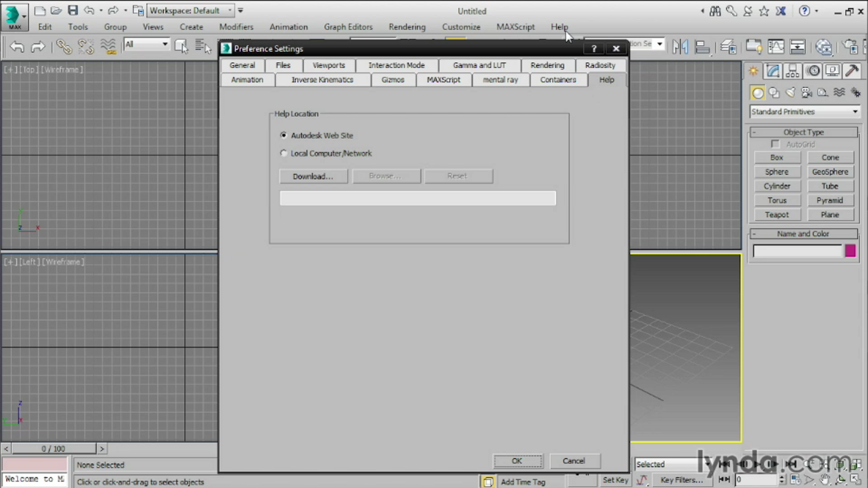Open the mental ray preferences tab
The image size is (868, 488).
pyautogui.click(x=501, y=80)
